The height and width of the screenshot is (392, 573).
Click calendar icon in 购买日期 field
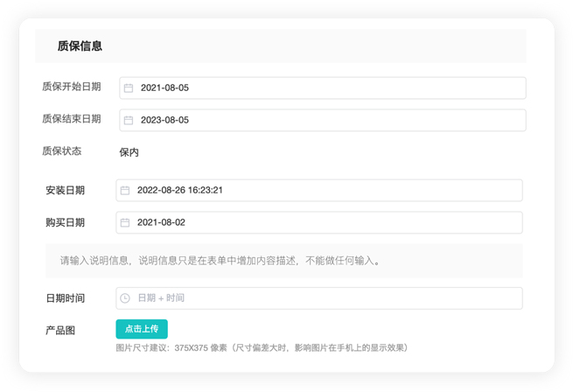click(x=125, y=222)
